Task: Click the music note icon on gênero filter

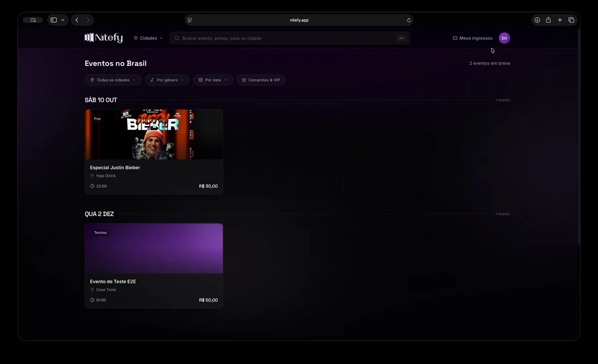Action: tap(152, 80)
